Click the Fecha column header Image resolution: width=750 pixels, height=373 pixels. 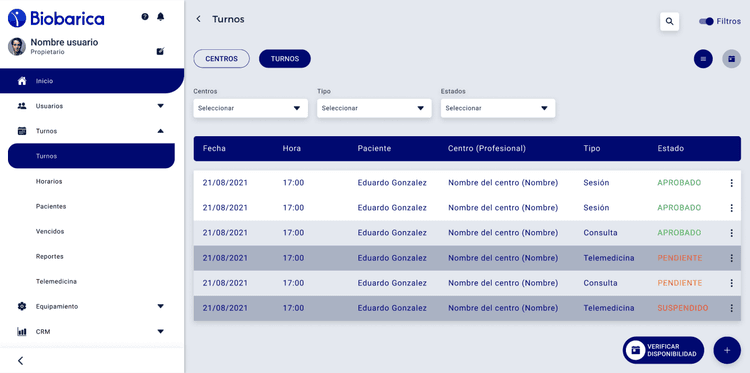(214, 148)
